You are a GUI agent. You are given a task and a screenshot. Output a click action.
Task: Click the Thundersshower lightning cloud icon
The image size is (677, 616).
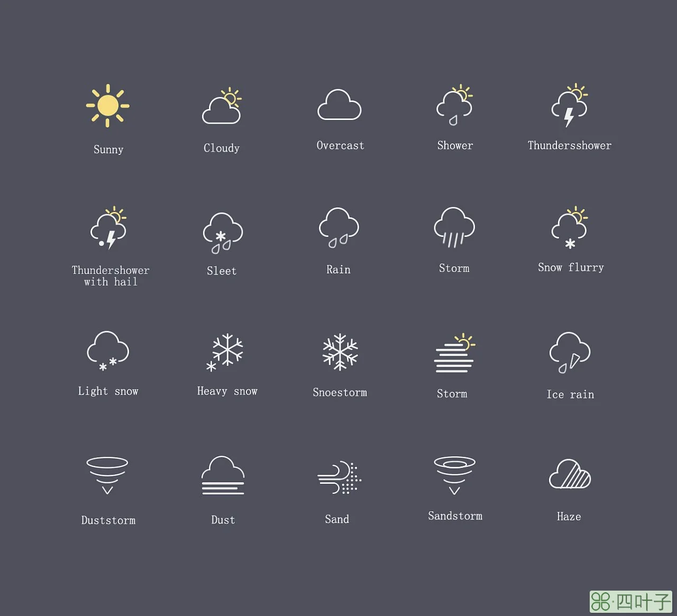point(570,105)
